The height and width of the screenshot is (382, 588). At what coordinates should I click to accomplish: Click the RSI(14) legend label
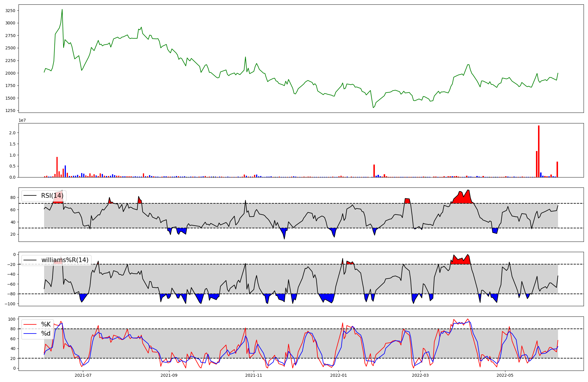point(52,196)
